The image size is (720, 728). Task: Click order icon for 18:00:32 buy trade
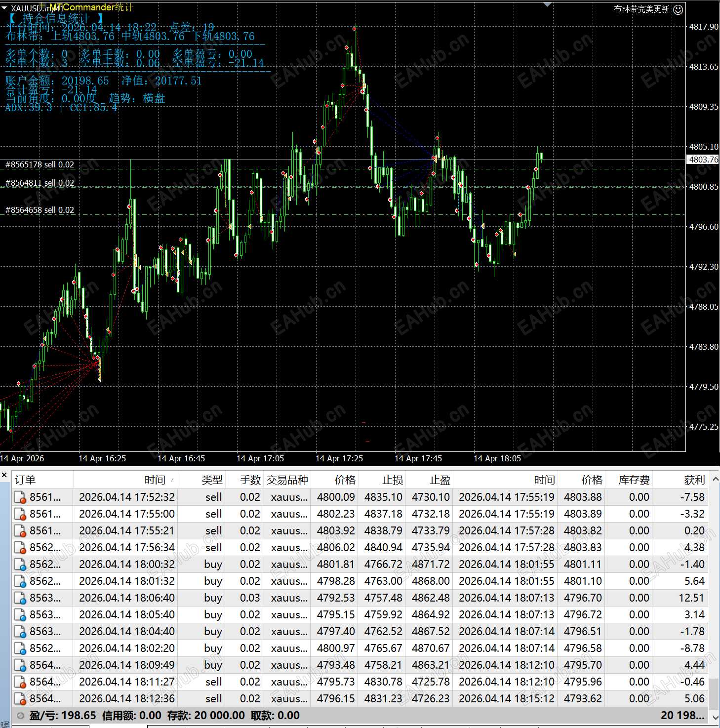coord(20,565)
